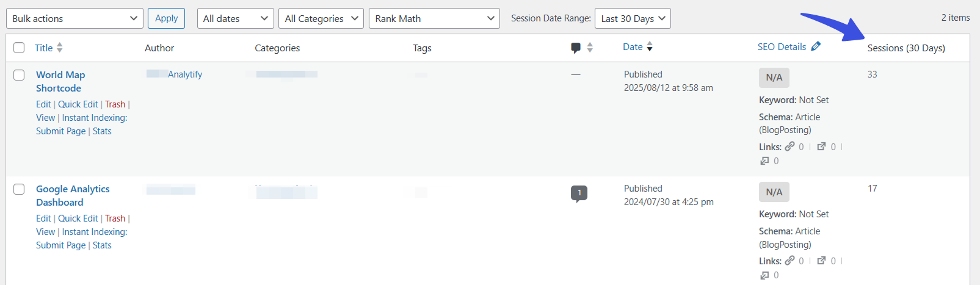This screenshot has width=980, height=285.
Task: Open the Bulk actions dropdown
Action: pyautogui.click(x=75, y=18)
